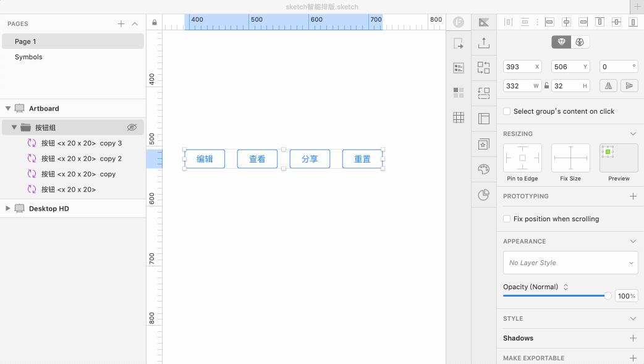Collapse the 按钮组 group layer
The height and width of the screenshot is (364, 644).
[x=14, y=127]
